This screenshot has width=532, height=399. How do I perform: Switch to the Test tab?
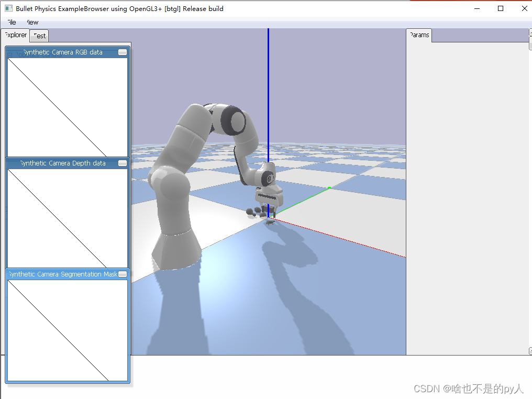39,35
